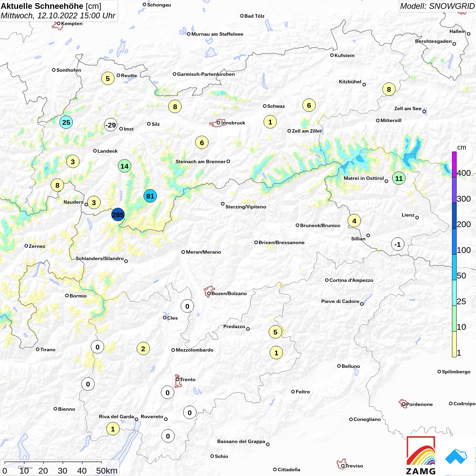Screen dimensions: 476x476
Task: Click the Kempten city outline marker
Action: coord(58,25)
